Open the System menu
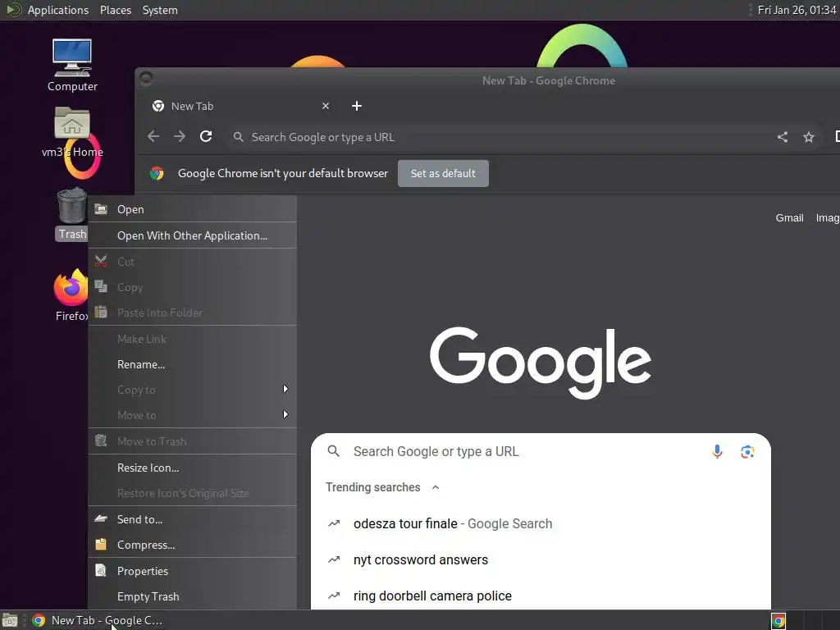Viewport: 840px width, 630px height. click(160, 10)
